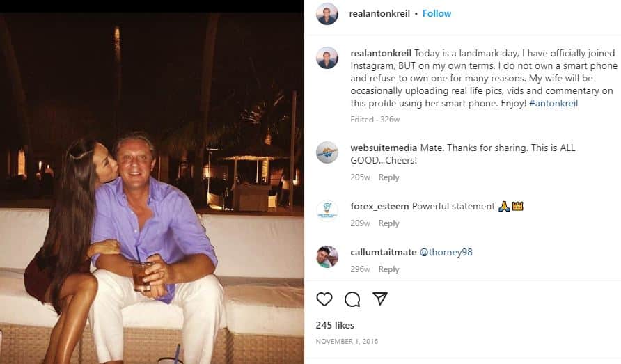Share post with paper plane icon
Viewport: 621px width, 364px height.
coord(379,299)
